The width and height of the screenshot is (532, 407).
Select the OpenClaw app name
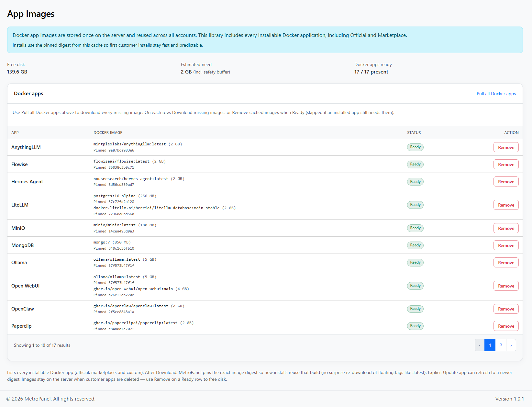(x=23, y=309)
